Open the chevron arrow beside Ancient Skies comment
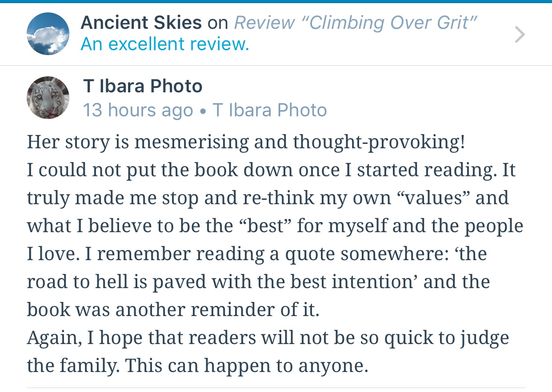Image resolution: width=552 pixels, height=392 pixels. [520, 34]
